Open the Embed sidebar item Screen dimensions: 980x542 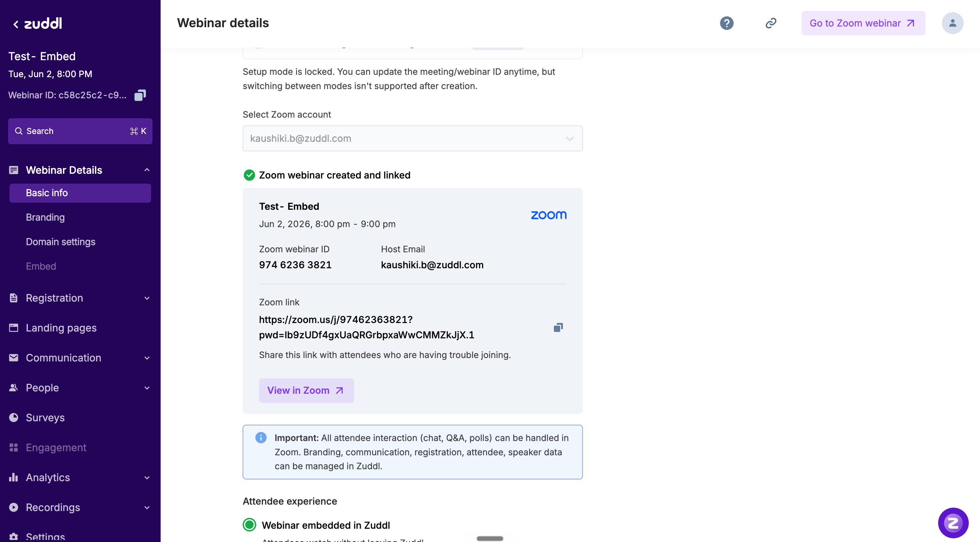pos(41,266)
